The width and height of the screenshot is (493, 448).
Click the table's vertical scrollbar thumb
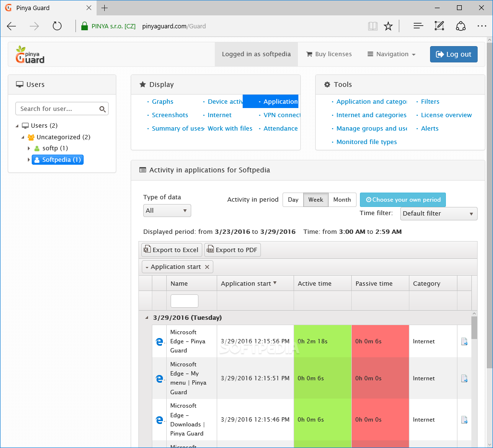[x=474, y=327]
